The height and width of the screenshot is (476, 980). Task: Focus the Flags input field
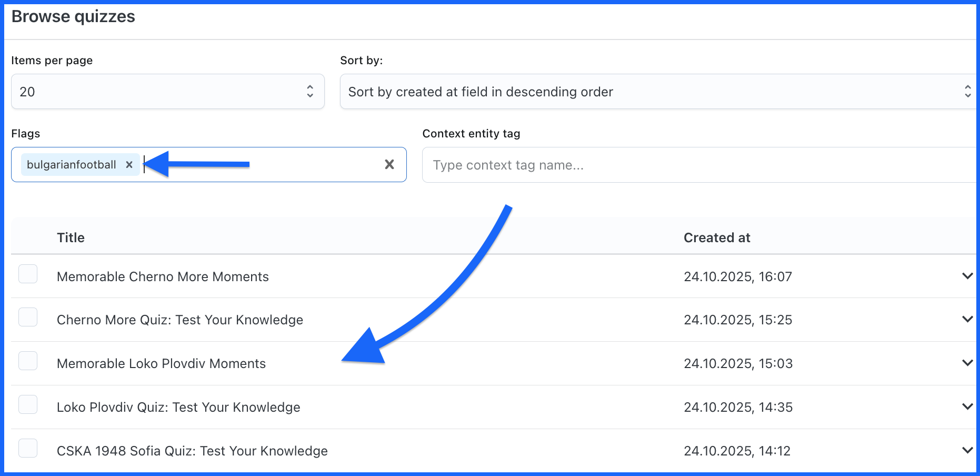[x=263, y=165]
